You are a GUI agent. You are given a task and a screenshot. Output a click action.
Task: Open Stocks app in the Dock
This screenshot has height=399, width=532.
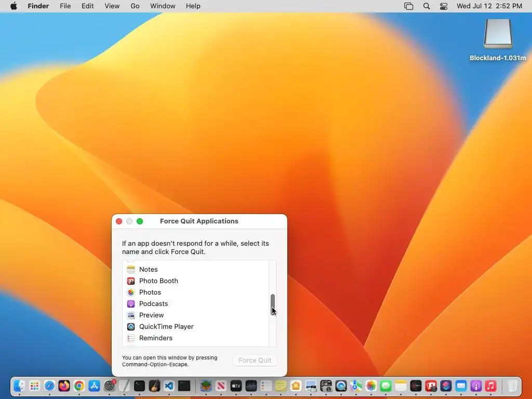tap(251, 386)
